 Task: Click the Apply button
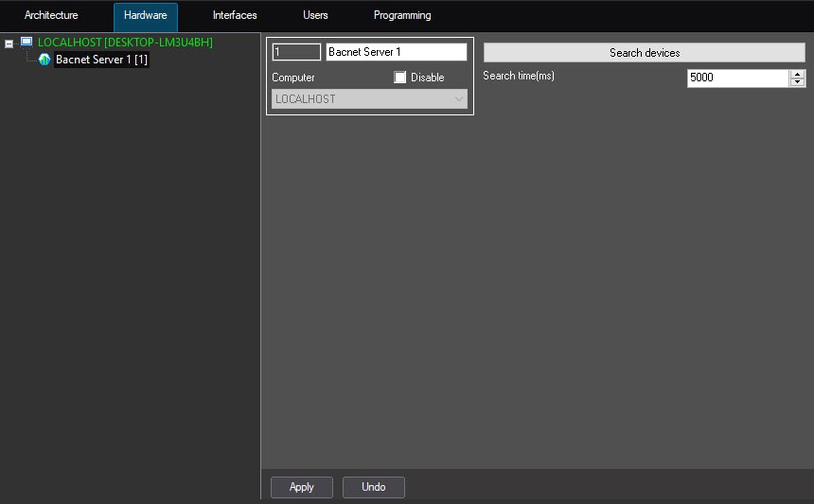pos(302,487)
